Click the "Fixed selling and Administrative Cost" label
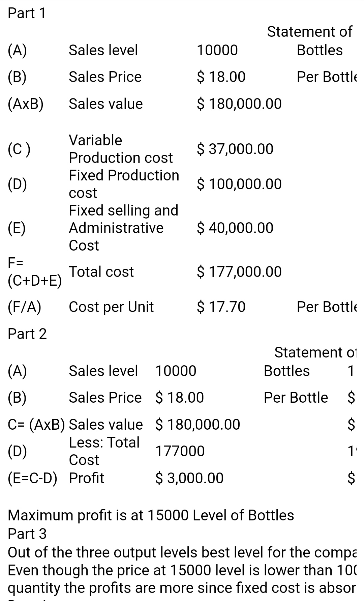This screenshot has width=364, height=601. tap(123, 228)
